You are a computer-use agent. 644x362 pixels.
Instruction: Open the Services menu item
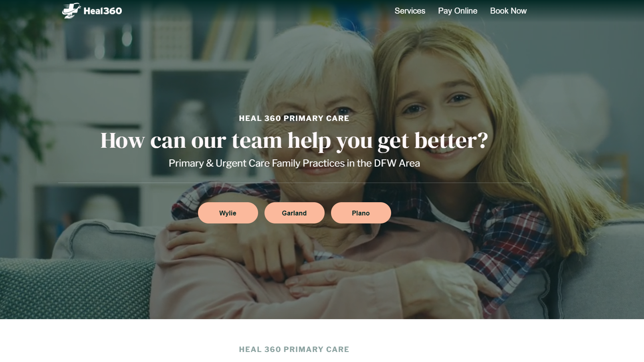(410, 11)
